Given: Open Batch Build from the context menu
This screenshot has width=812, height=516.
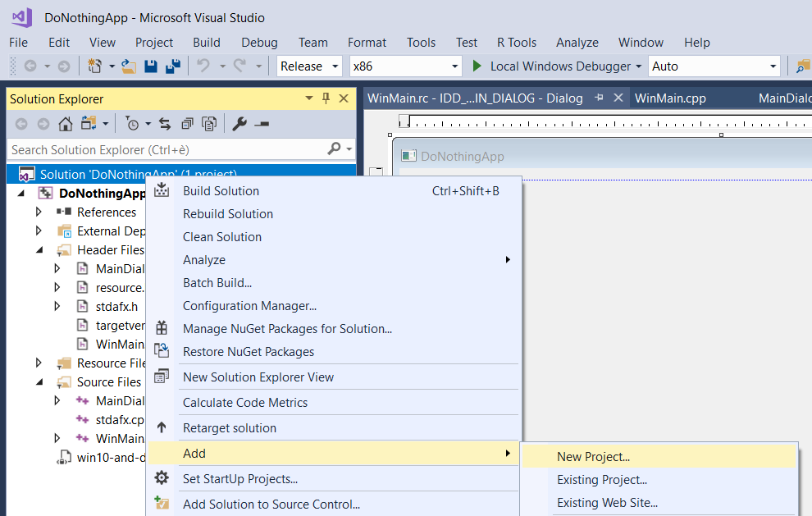Looking at the screenshot, I should coord(334,283).
